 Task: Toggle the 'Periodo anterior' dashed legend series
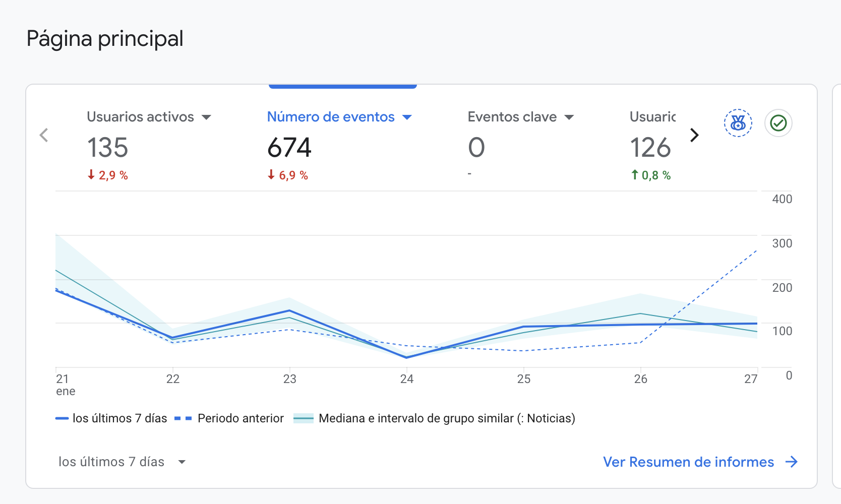click(229, 418)
